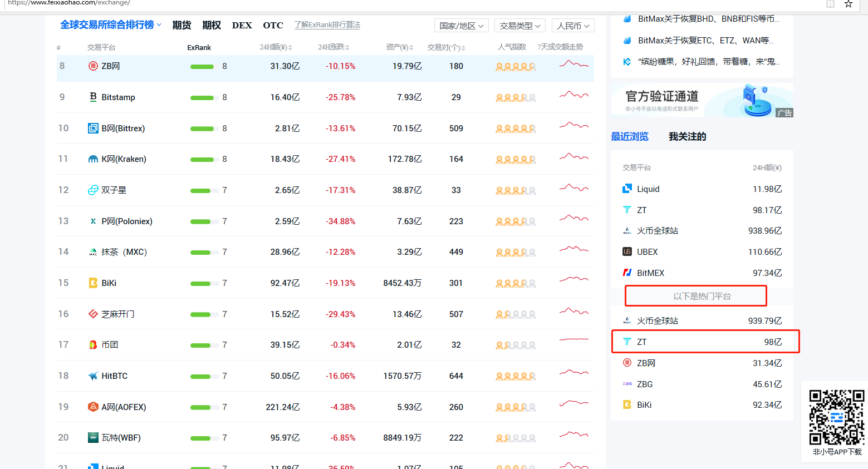Open the HitBTC exchange link
This screenshot has width=868, height=469.
(114, 376)
